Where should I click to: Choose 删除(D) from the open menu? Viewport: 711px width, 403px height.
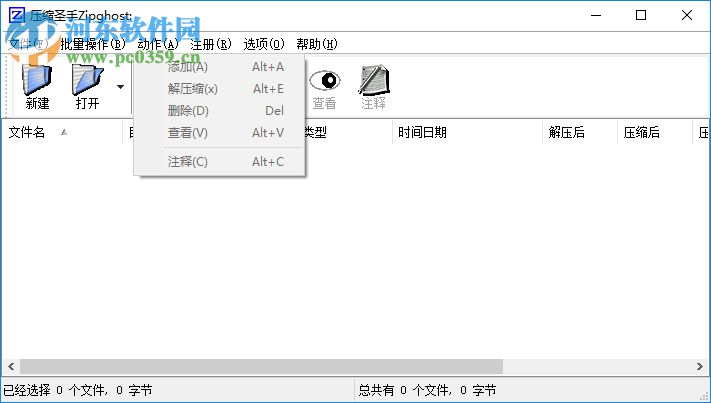click(219, 111)
